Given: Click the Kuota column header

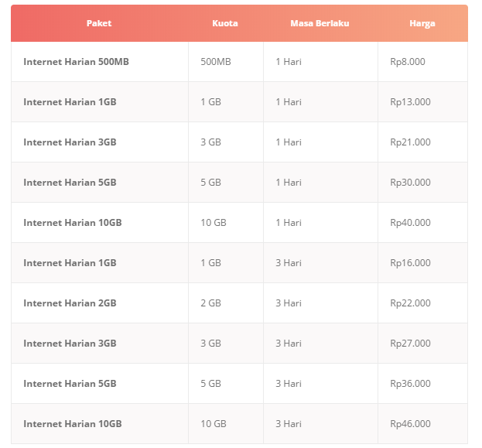Looking at the screenshot, I should point(225,23).
